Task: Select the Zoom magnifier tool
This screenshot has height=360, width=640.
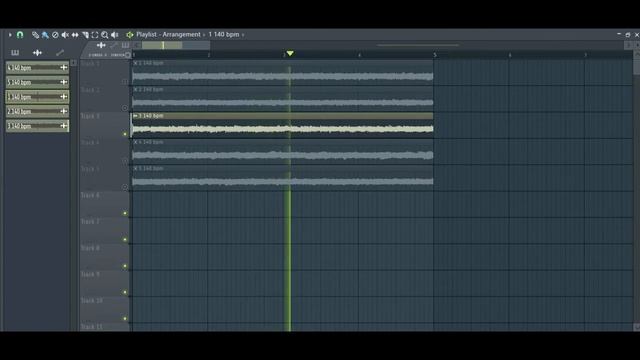Action: click(105, 35)
